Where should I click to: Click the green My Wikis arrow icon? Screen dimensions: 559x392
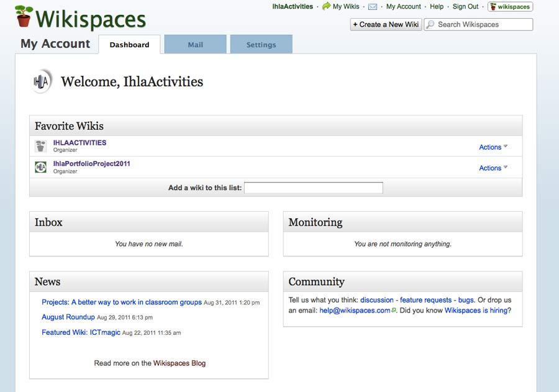point(326,6)
